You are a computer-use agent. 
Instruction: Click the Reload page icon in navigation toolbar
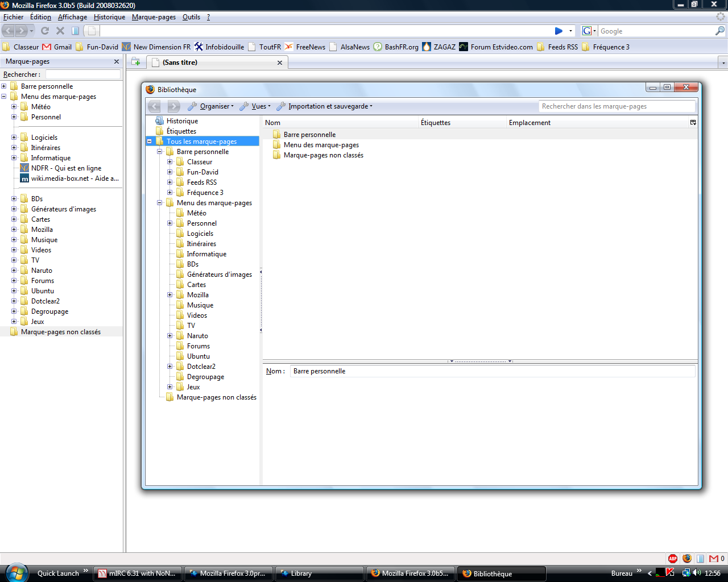pyautogui.click(x=45, y=31)
